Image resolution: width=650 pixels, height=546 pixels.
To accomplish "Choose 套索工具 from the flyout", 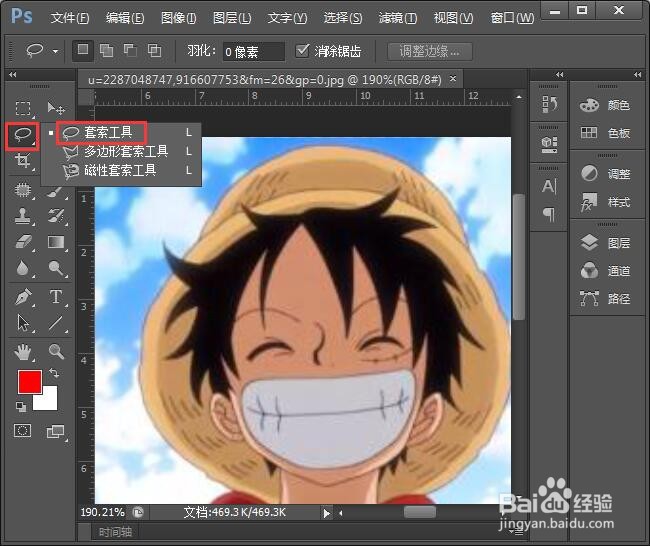I will [121, 133].
